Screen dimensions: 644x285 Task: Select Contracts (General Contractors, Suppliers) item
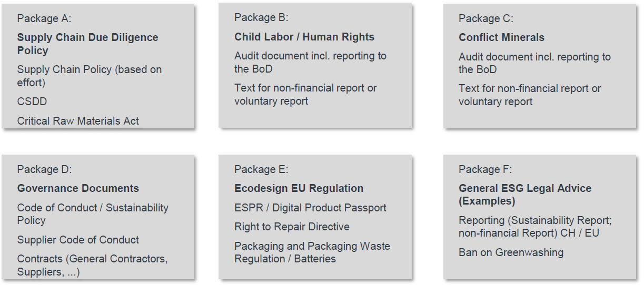tap(92, 266)
